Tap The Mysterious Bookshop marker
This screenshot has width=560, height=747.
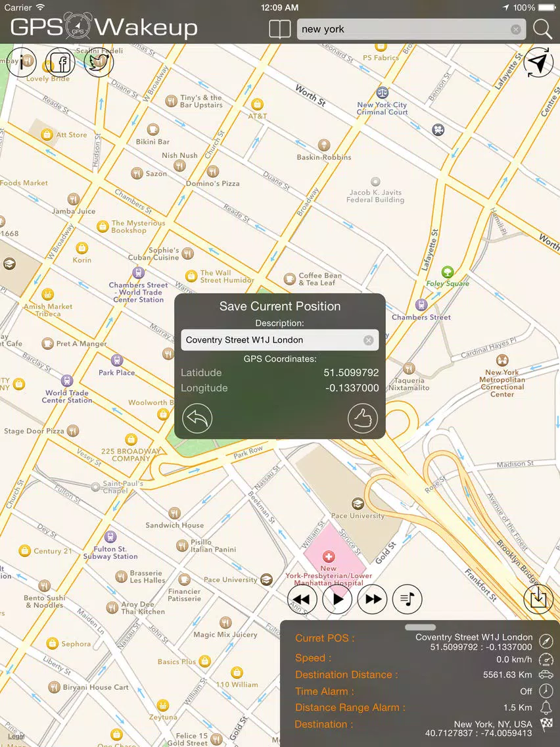point(103,226)
